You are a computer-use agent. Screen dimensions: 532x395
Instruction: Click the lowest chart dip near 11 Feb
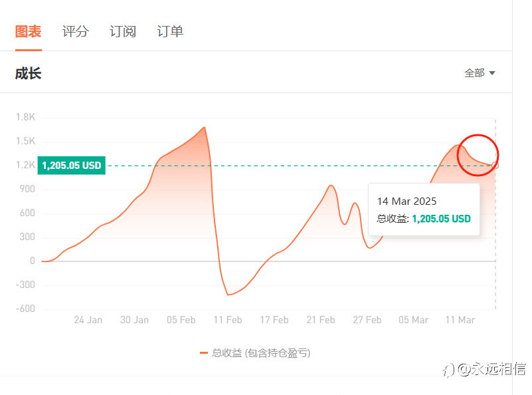pos(228,295)
